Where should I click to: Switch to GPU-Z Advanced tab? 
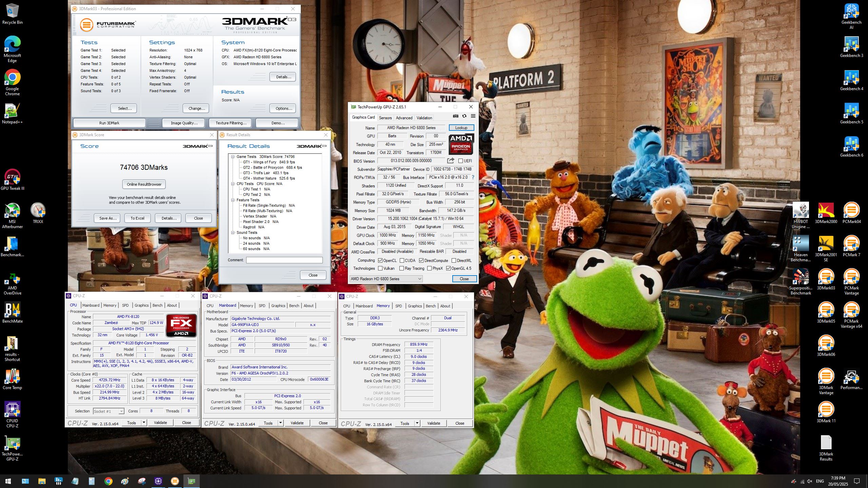pyautogui.click(x=404, y=118)
